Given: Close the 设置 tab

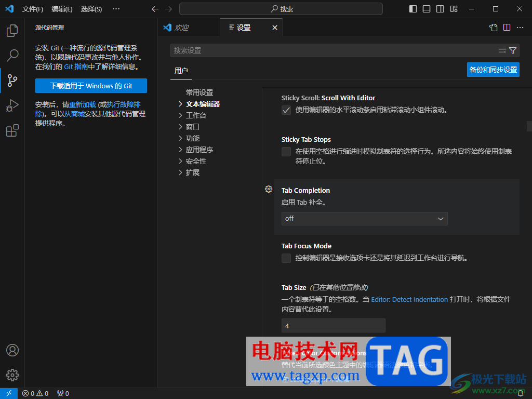Looking at the screenshot, I should click(x=275, y=28).
